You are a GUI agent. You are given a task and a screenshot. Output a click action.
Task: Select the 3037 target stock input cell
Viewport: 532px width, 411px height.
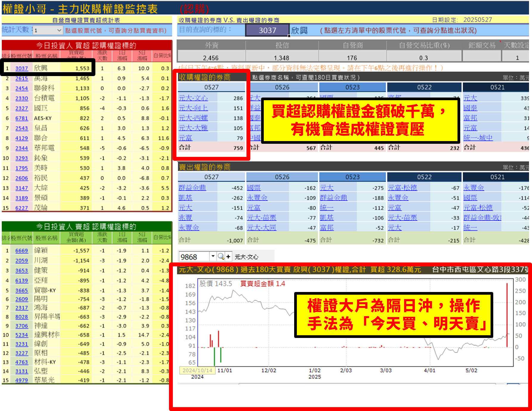click(267, 30)
